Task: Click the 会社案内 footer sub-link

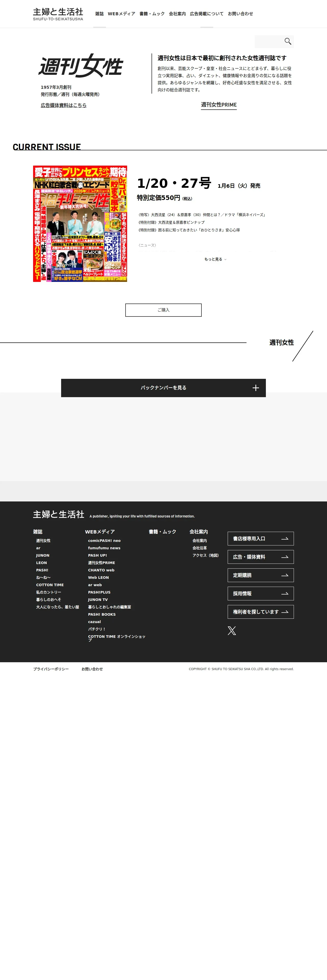Action: (200, 540)
